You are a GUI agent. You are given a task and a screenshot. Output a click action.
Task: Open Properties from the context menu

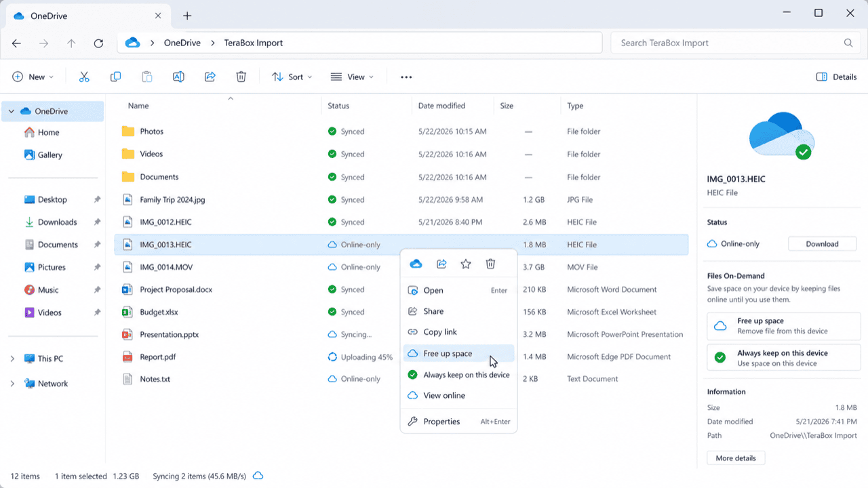(458, 422)
